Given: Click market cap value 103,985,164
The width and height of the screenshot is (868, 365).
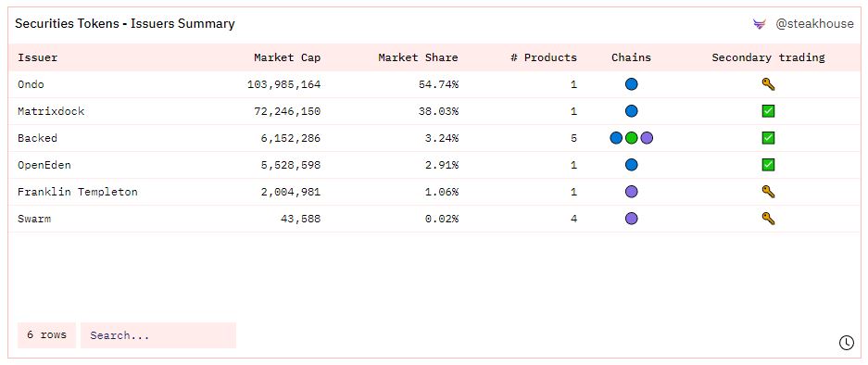Looking at the screenshot, I should pos(284,84).
